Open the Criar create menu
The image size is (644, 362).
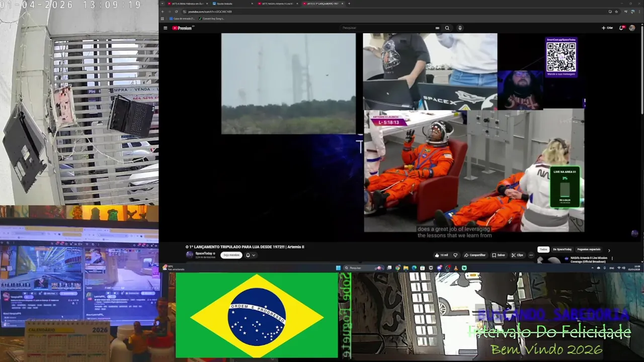(607, 28)
